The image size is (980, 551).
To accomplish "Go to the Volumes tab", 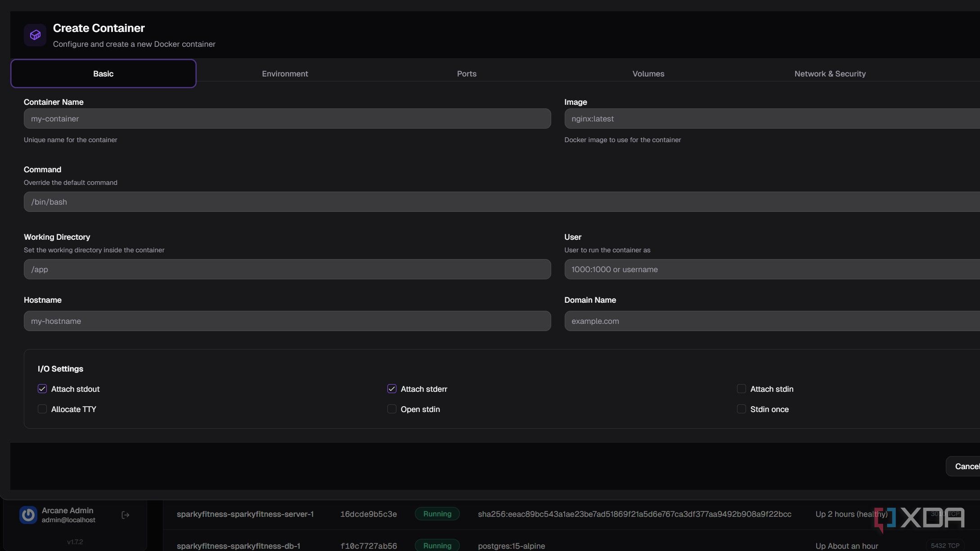I will coord(648,73).
